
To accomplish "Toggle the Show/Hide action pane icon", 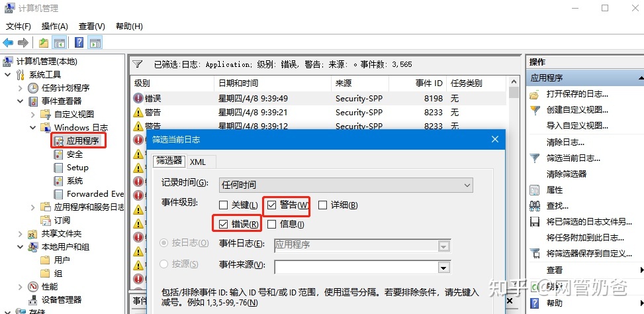I will point(95,42).
